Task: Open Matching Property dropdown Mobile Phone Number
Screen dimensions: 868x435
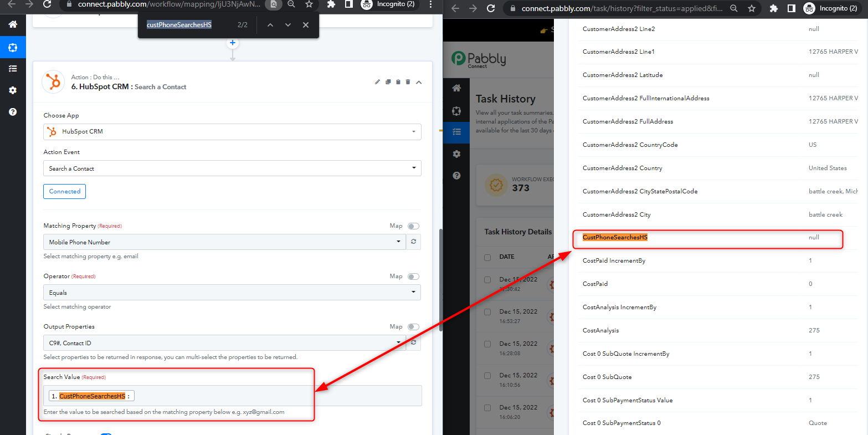Action: (224, 242)
